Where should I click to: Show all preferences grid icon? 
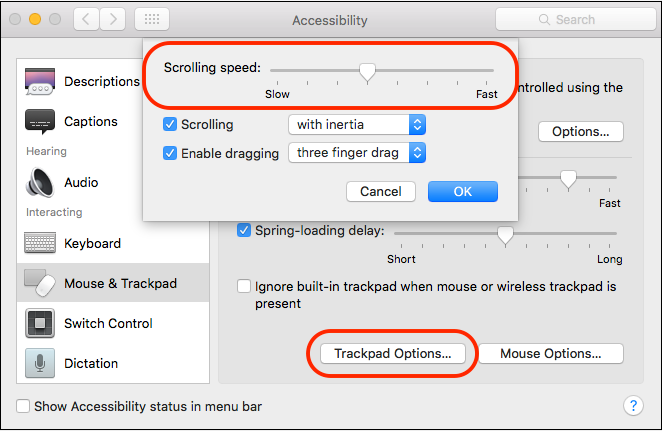tap(152, 19)
